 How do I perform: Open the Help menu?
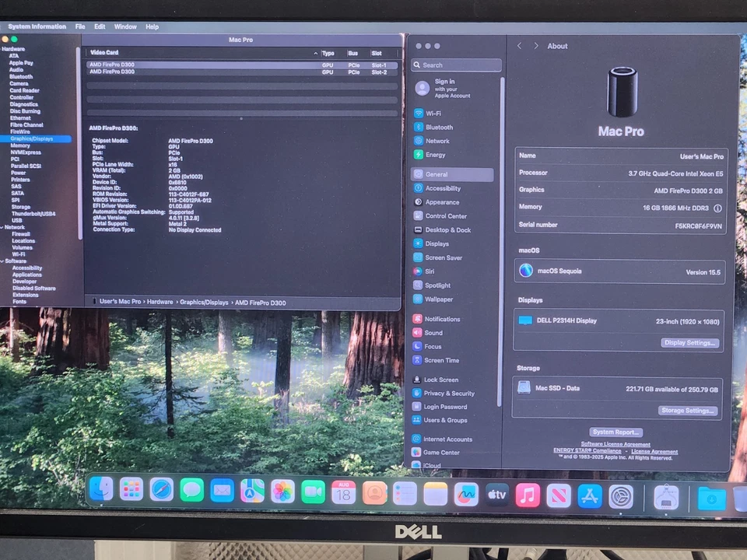tap(152, 26)
